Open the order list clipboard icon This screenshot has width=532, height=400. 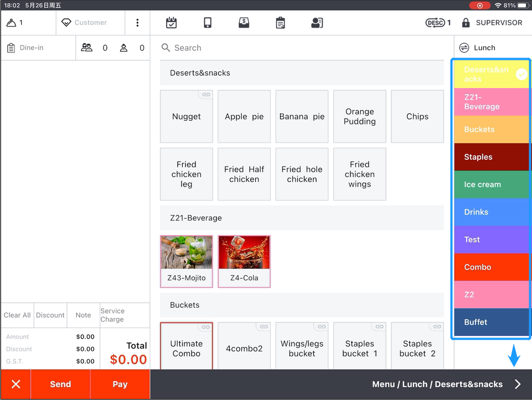click(281, 23)
